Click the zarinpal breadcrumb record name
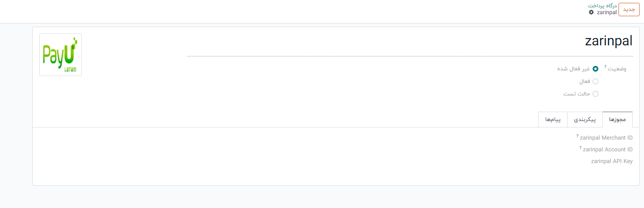 click(607, 13)
